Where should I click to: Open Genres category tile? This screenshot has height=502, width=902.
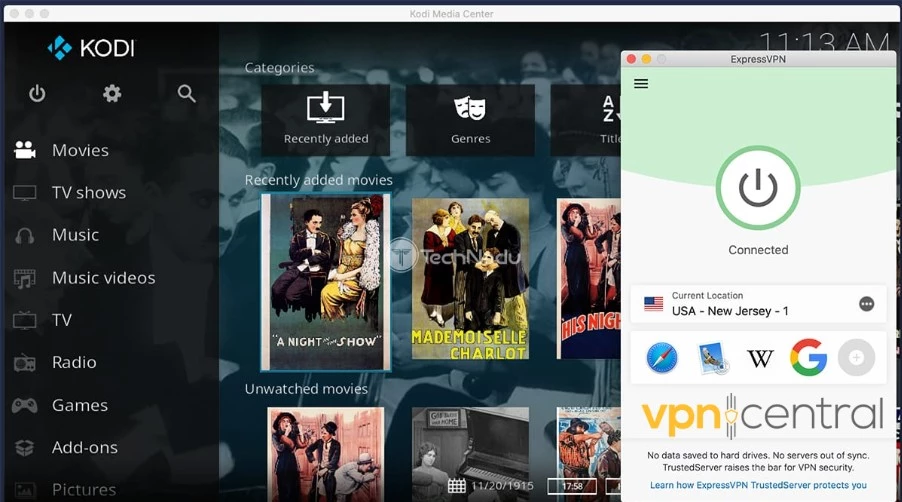click(x=471, y=120)
